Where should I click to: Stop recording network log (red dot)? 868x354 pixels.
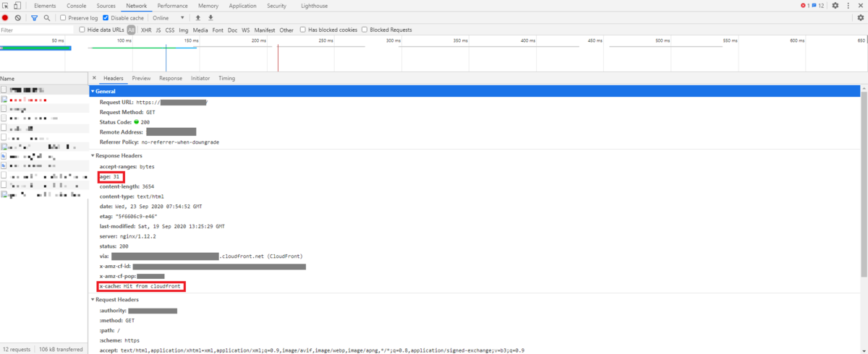[5, 17]
